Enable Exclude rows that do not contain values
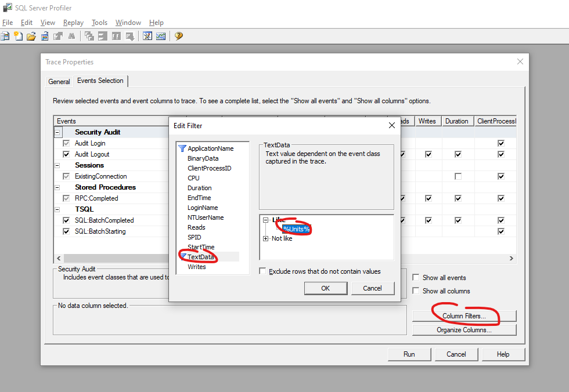Image resolution: width=569 pixels, height=392 pixels. click(262, 271)
